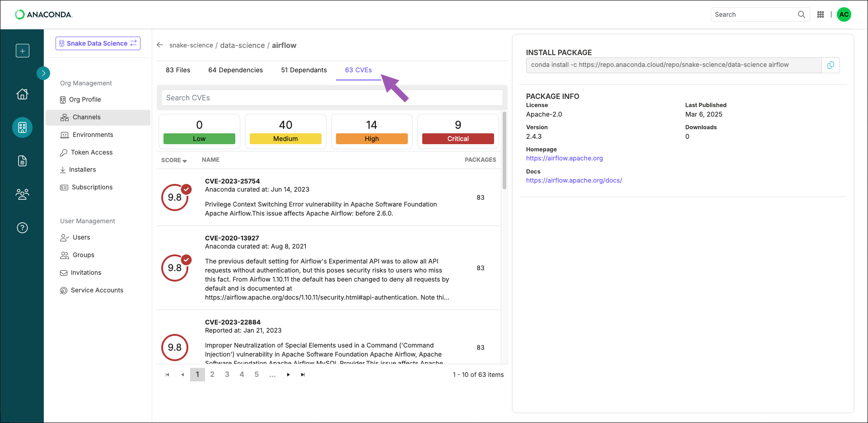Viewport: 868px width, 423px height.
Task: Open CVE-2023-25754 entry
Action: pos(232,181)
